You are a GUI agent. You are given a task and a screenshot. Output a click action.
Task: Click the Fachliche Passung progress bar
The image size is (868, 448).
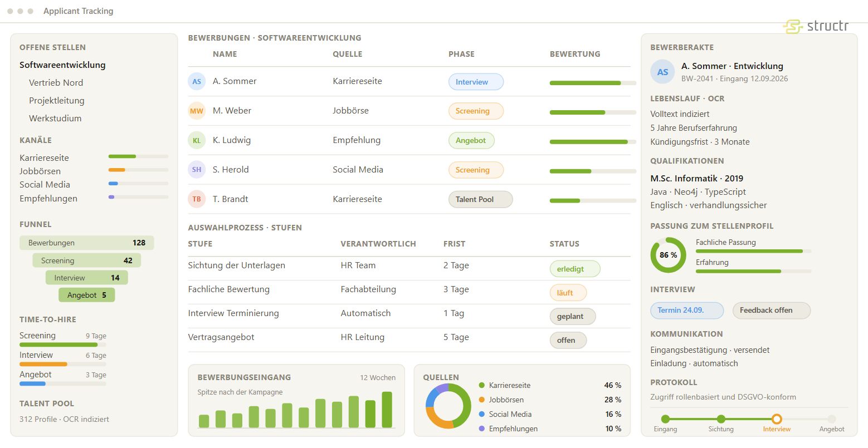coord(754,252)
